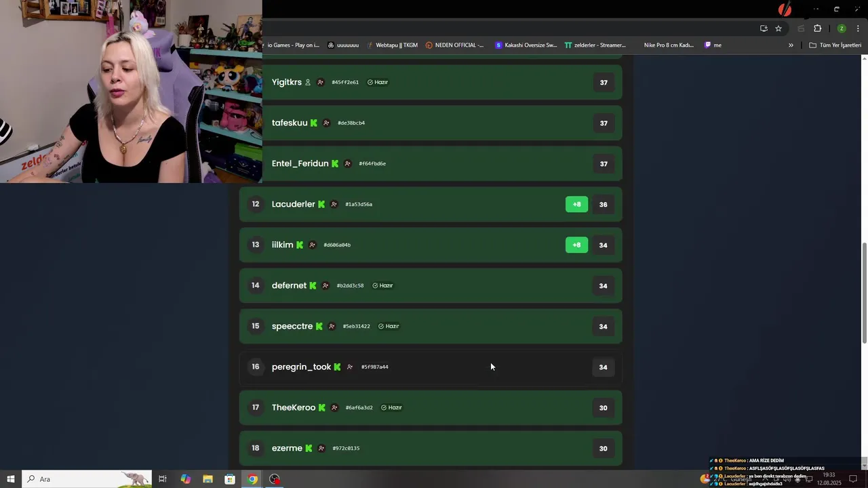Click the add-user icon in Entel_Feridun row
This screenshot has width=868, height=488.
point(347,163)
